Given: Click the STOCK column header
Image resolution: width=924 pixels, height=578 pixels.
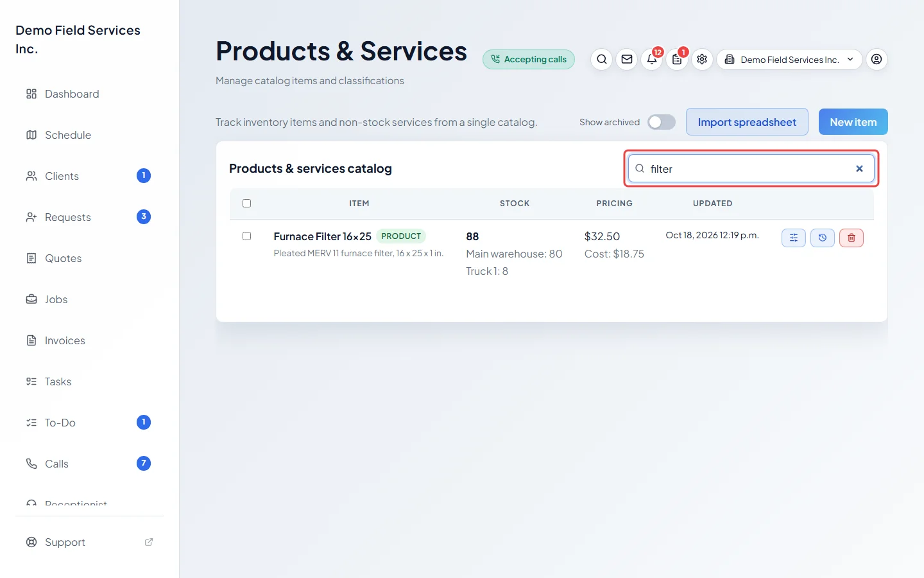Looking at the screenshot, I should click(515, 204).
